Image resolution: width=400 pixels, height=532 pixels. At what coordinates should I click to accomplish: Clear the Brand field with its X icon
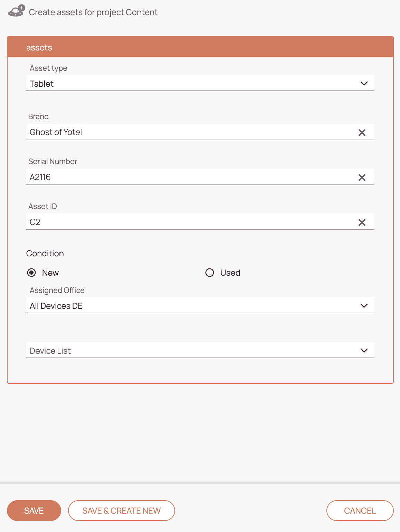click(362, 133)
